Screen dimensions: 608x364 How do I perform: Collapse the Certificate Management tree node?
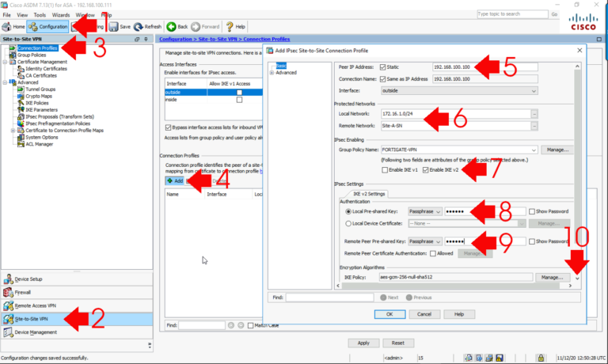coord(5,62)
